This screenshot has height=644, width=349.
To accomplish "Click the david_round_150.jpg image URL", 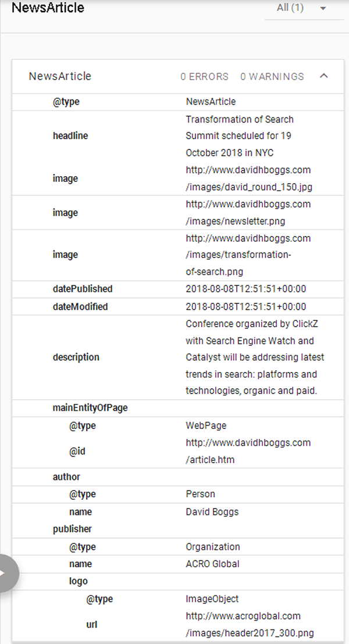I will coord(249,178).
